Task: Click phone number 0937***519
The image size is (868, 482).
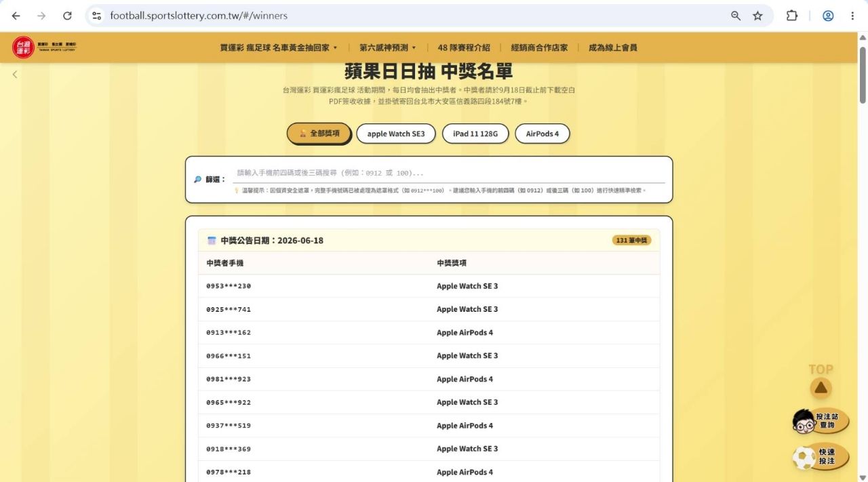Action: (x=229, y=426)
